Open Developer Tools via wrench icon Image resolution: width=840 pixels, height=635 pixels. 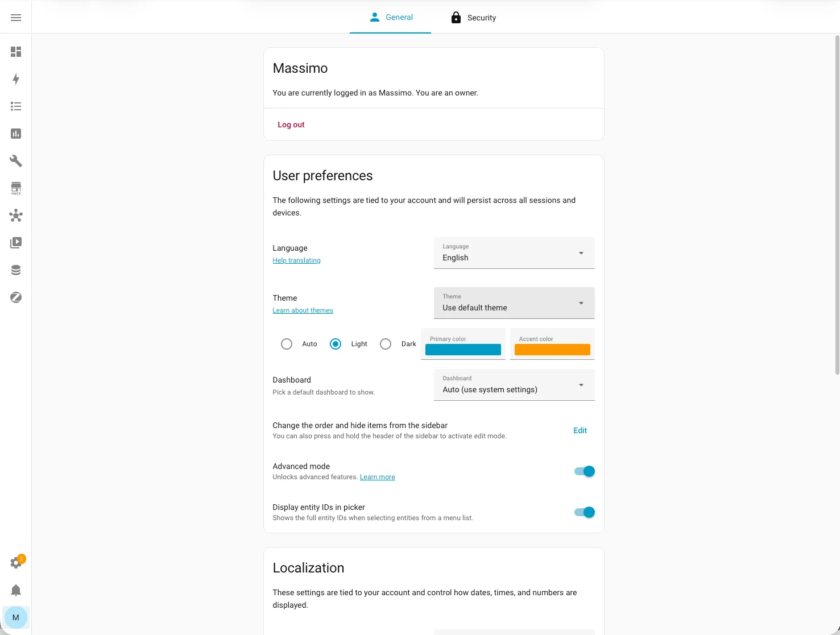pyautogui.click(x=16, y=161)
